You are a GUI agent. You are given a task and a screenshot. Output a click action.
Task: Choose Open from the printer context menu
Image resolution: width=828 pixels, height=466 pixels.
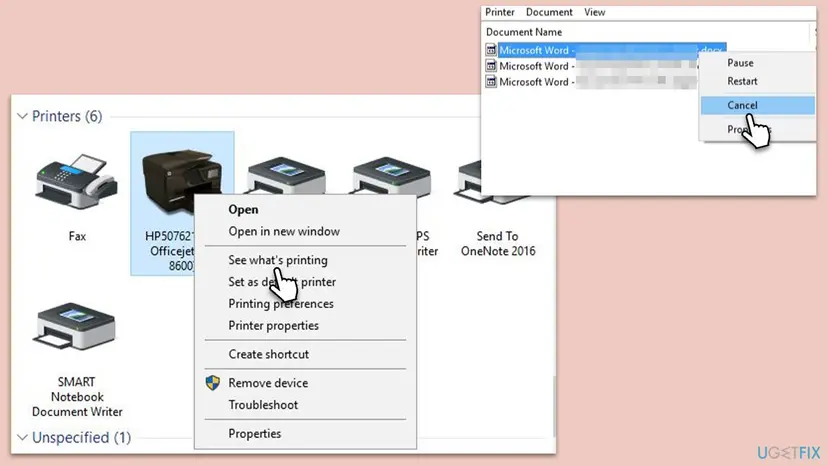(x=305, y=210)
